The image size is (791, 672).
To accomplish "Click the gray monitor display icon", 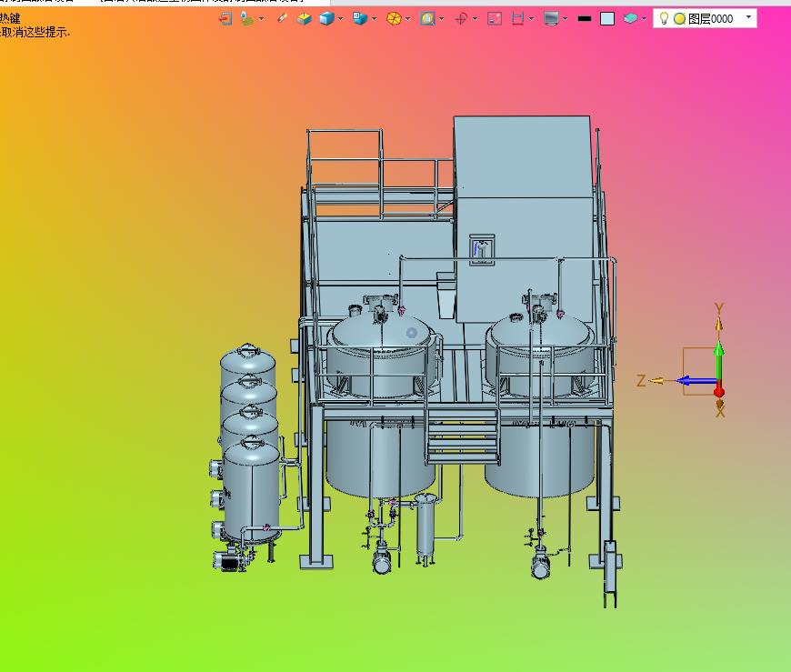I will [x=551, y=18].
